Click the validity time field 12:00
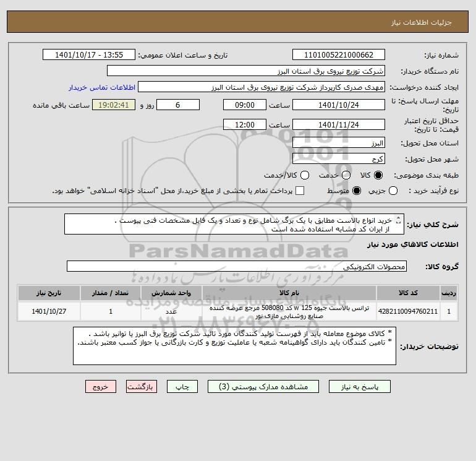The image size is (476, 461). [245, 124]
